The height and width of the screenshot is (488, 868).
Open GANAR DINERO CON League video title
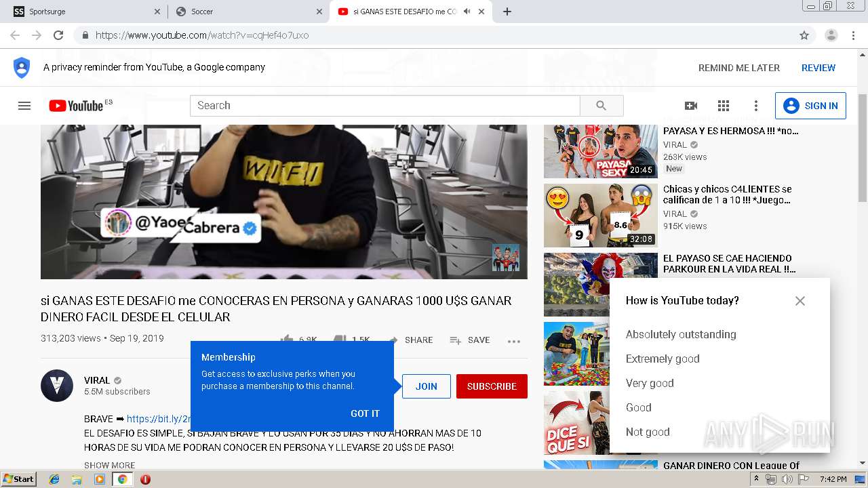pyautogui.click(x=731, y=466)
